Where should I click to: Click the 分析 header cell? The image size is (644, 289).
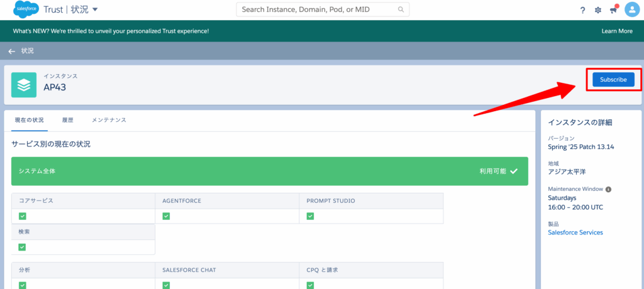(x=84, y=270)
